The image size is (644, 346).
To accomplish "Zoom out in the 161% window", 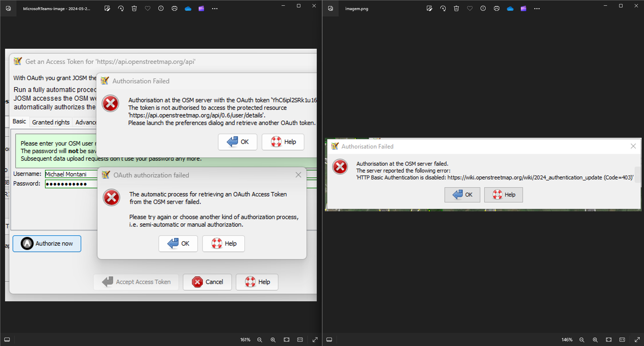I will tap(259, 340).
